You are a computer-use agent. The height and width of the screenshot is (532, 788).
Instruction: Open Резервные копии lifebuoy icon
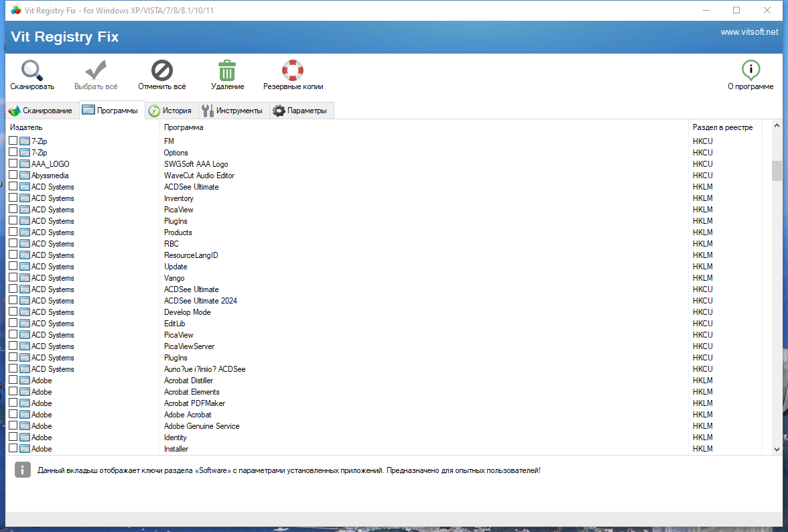292,70
